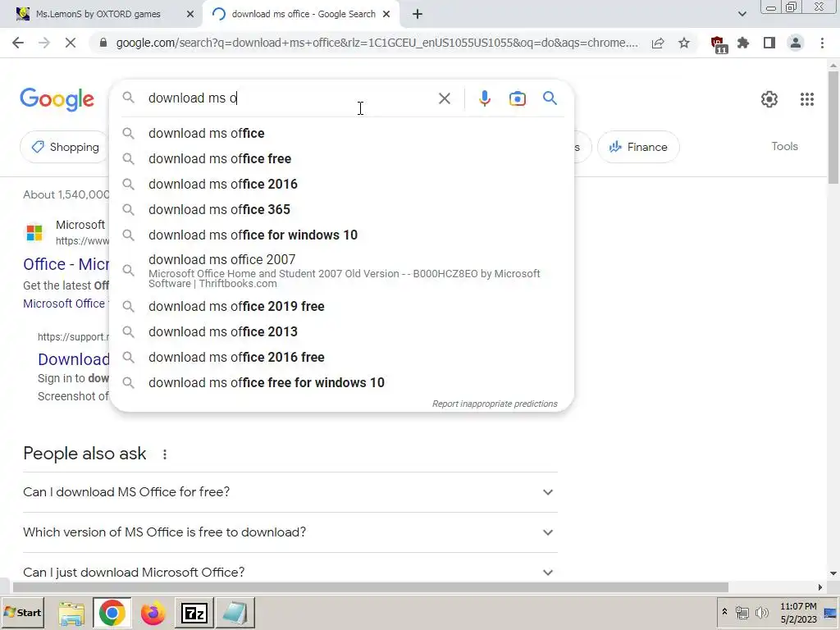Open the Google apps grid
840x630 pixels.
(807, 99)
